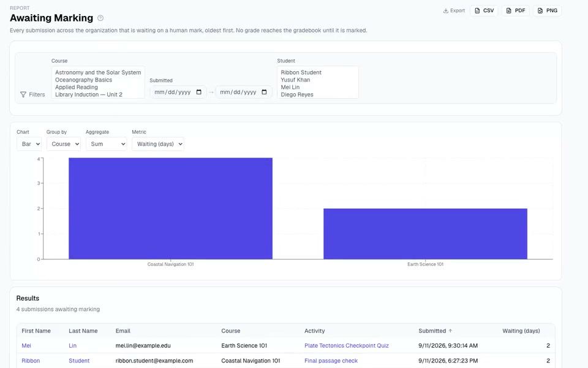588x368 pixels.
Task: Open student link Mei
Action: coord(26,345)
